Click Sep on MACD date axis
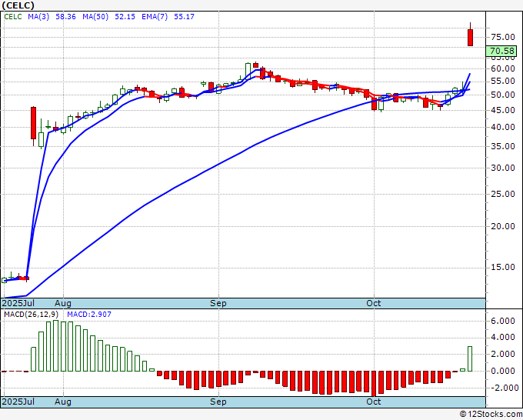This screenshot has height=420, width=523. click(x=218, y=402)
